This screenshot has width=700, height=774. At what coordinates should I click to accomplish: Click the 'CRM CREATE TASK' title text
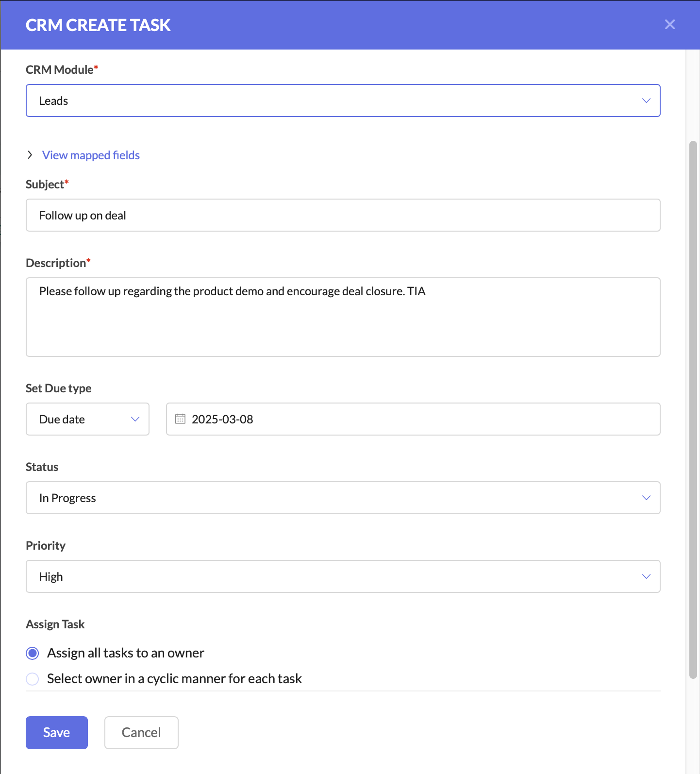(x=98, y=25)
